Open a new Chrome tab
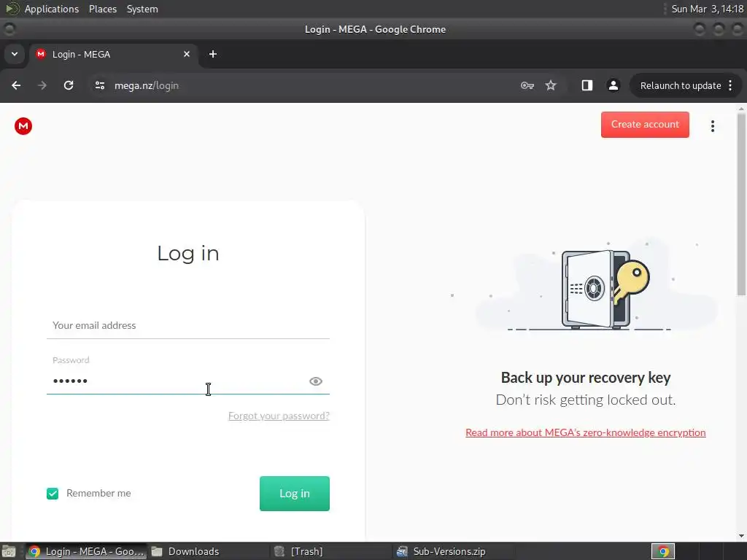Screen dimensions: 747x560 pos(213,54)
